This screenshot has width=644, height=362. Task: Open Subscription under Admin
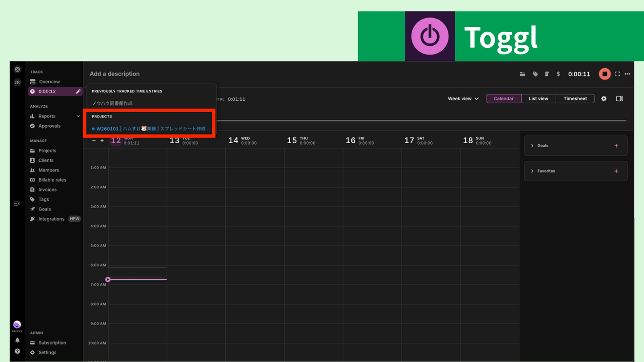pos(52,343)
